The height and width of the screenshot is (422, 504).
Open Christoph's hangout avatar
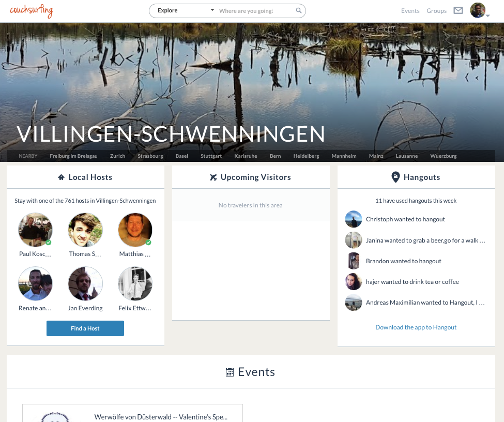tap(354, 219)
